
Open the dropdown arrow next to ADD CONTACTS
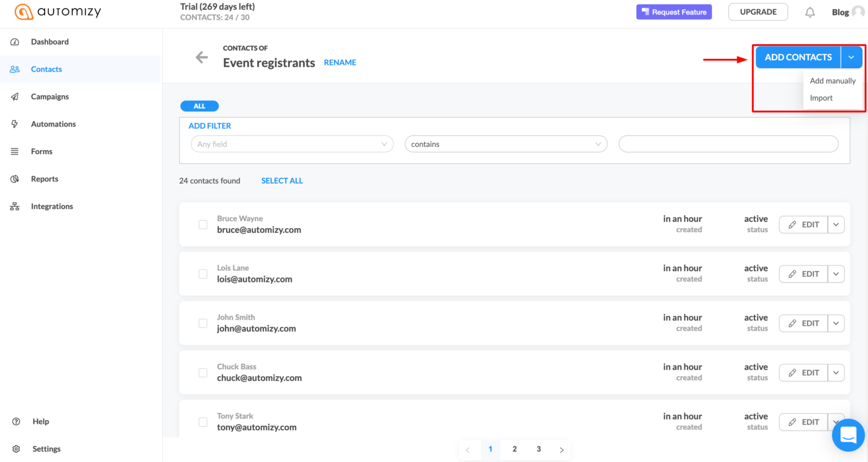(x=851, y=57)
